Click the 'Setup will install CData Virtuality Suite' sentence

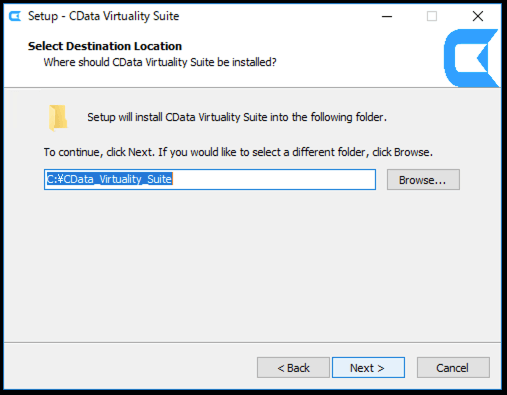coord(237,117)
